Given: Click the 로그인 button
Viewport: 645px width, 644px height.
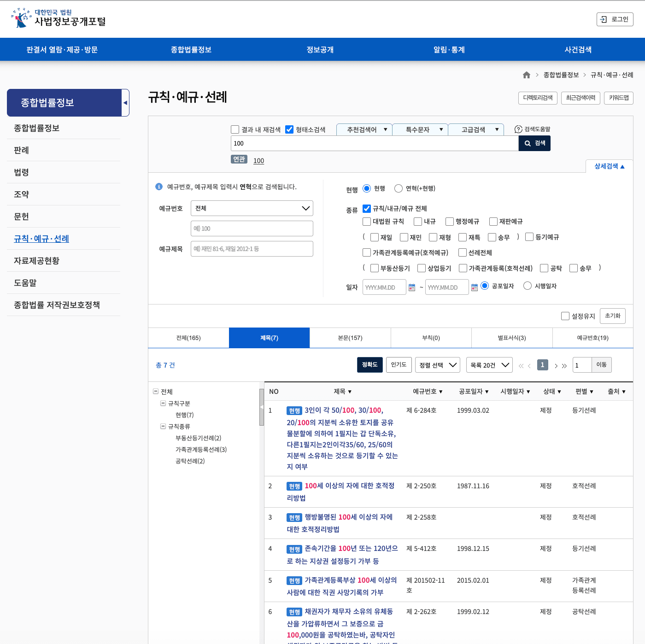Looking at the screenshot, I should click(x=615, y=19).
